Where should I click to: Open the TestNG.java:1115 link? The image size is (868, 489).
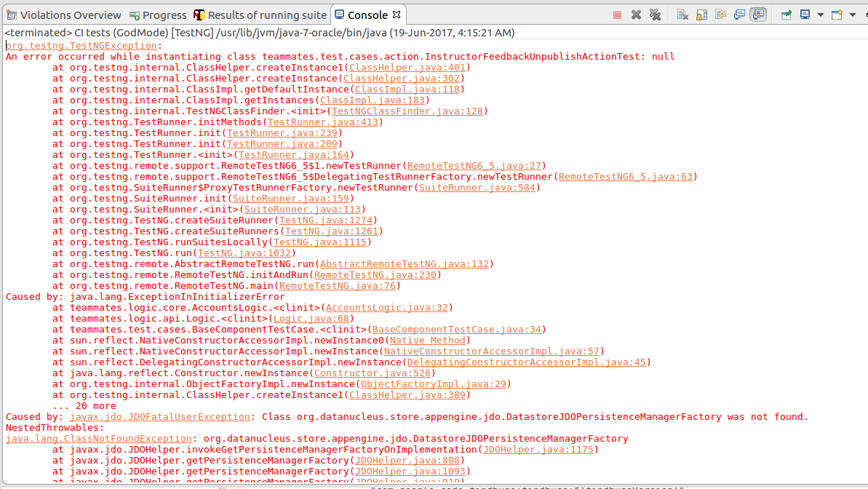[x=320, y=242]
